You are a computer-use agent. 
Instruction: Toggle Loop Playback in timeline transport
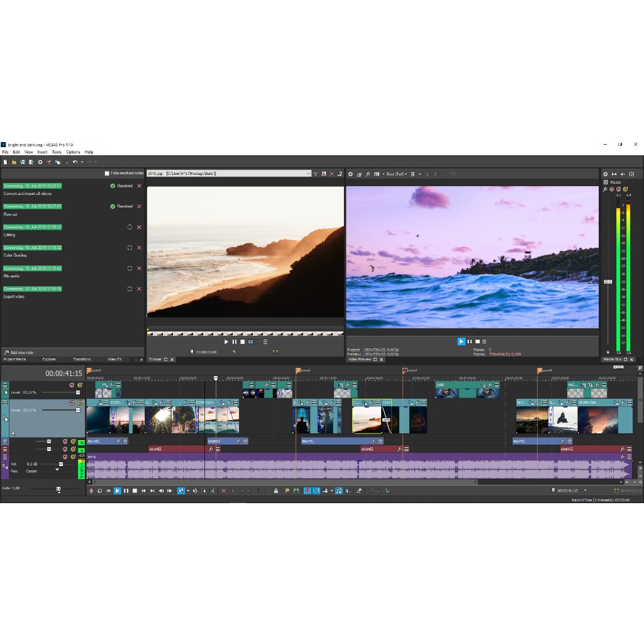[100, 491]
